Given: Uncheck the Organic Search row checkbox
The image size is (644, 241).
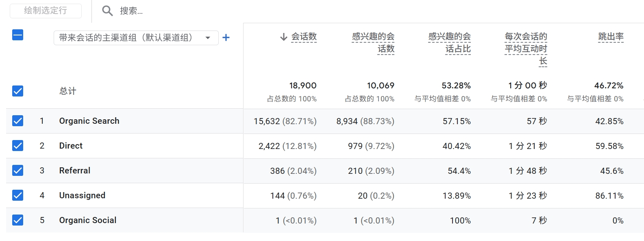Looking at the screenshot, I should pos(18,121).
